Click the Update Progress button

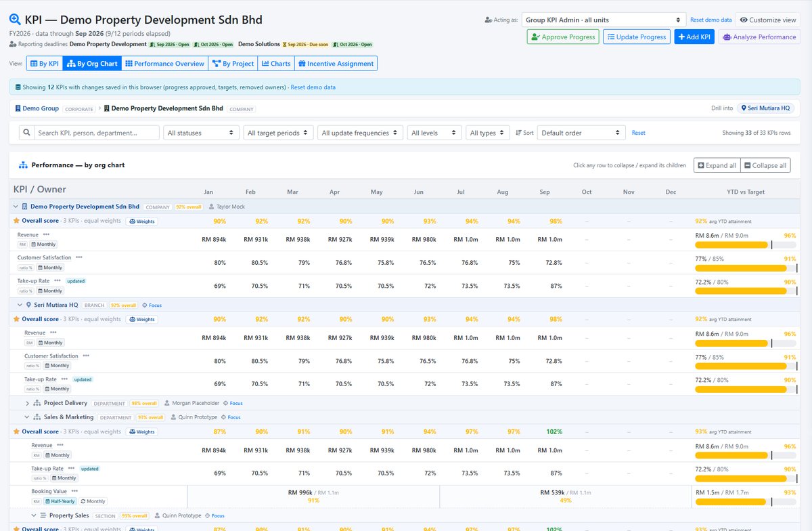637,37
